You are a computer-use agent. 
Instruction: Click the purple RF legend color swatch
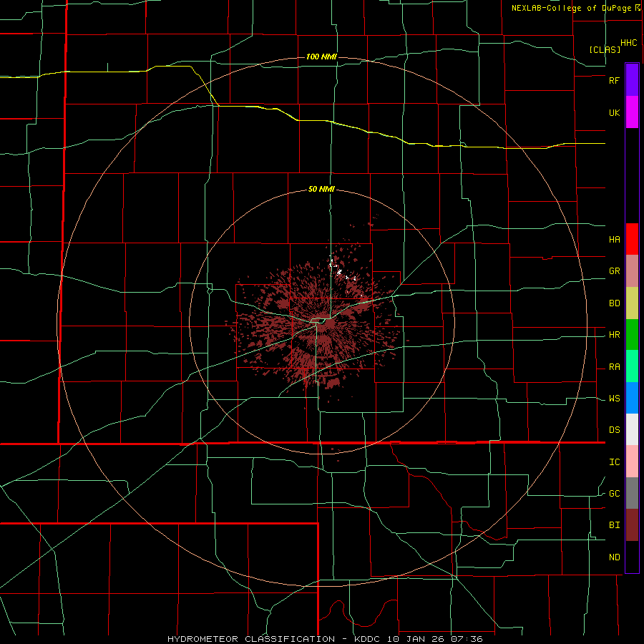[632, 80]
